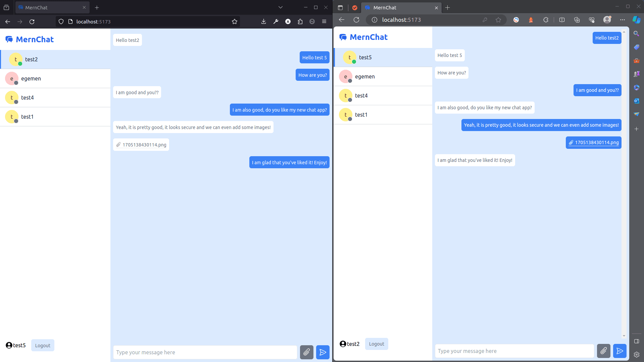Viewport: 644px width, 362px height.
Task: Open Edge settings and more ellipsis menu
Action: point(622,20)
